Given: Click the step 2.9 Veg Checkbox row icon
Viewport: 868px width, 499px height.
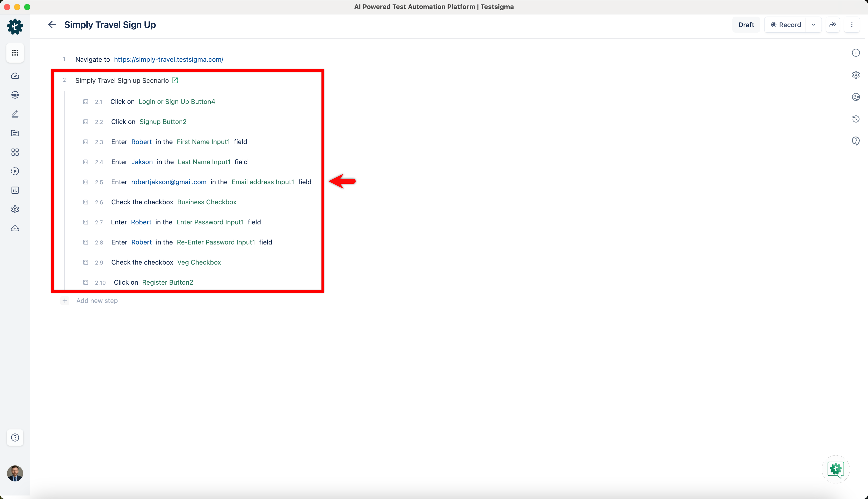Looking at the screenshot, I should point(86,262).
